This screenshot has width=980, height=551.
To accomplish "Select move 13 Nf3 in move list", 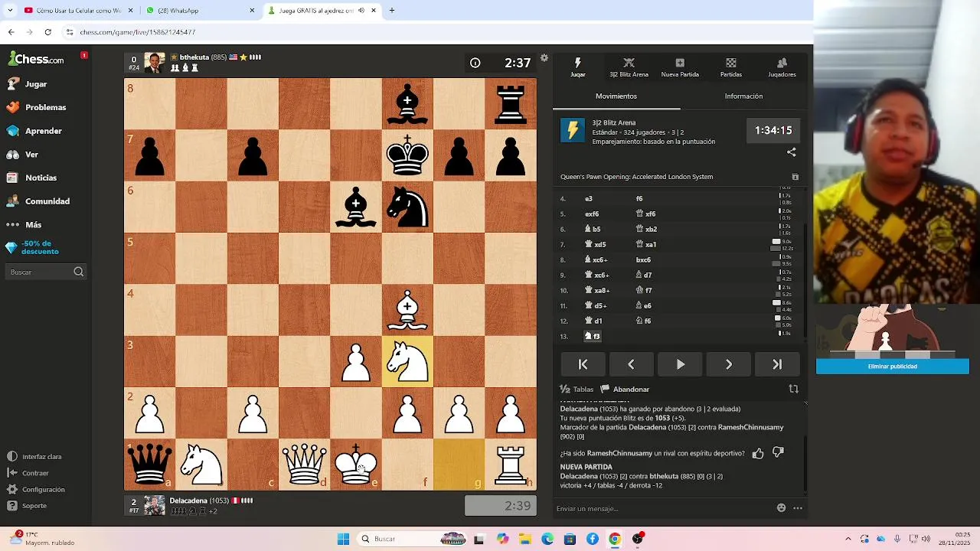I will pyautogui.click(x=593, y=336).
